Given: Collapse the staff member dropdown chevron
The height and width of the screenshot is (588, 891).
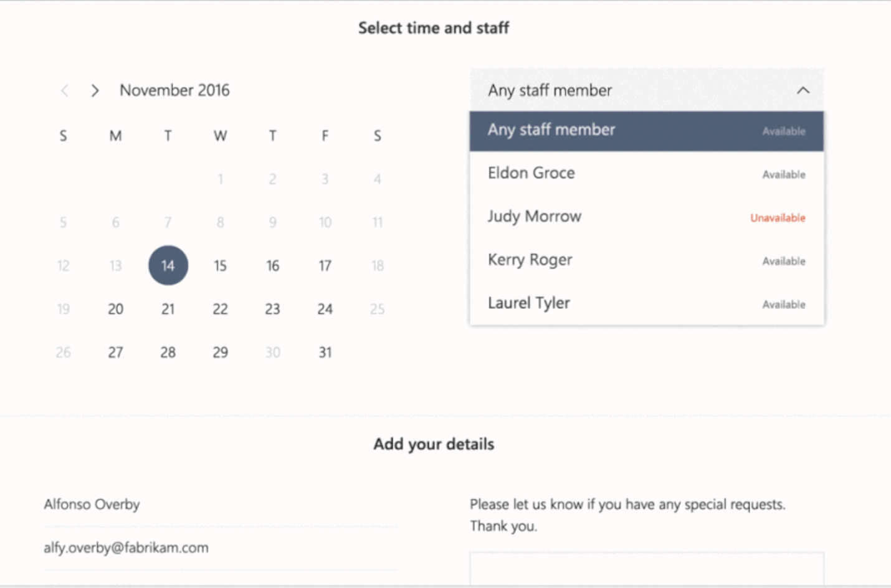Looking at the screenshot, I should click(803, 90).
